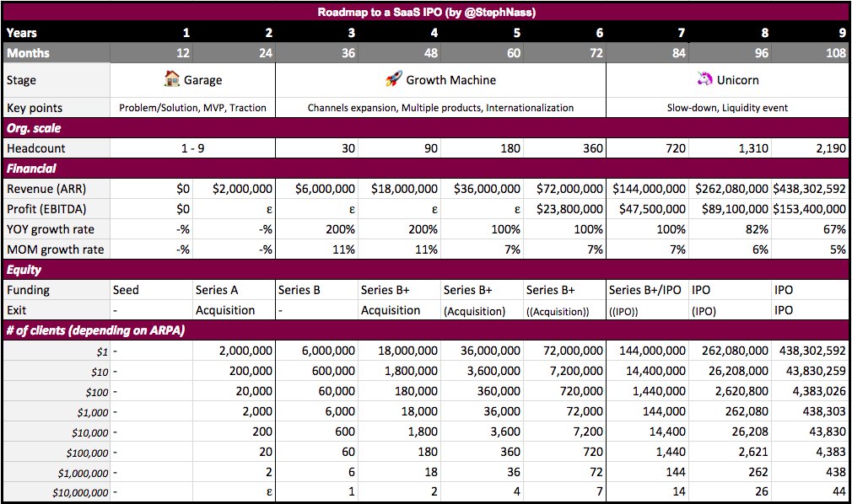Click the Funding row label

pyautogui.click(x=57, y=290)
